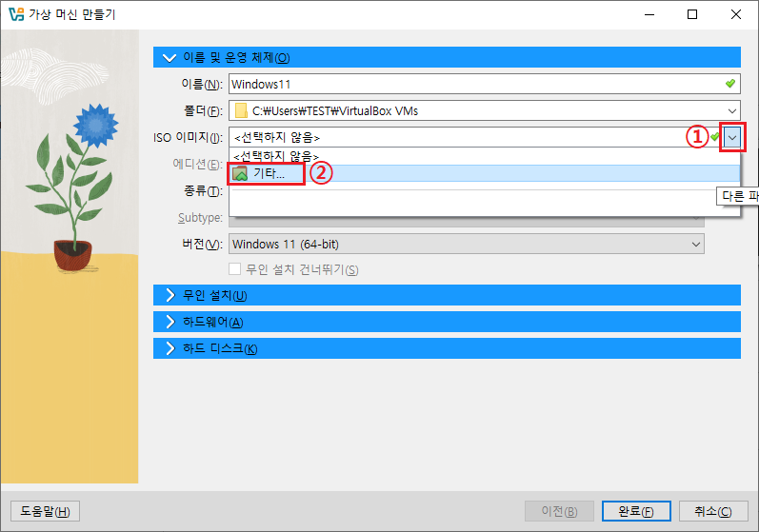Click the 이름 field containing Windows11

(x=485, y=84)
